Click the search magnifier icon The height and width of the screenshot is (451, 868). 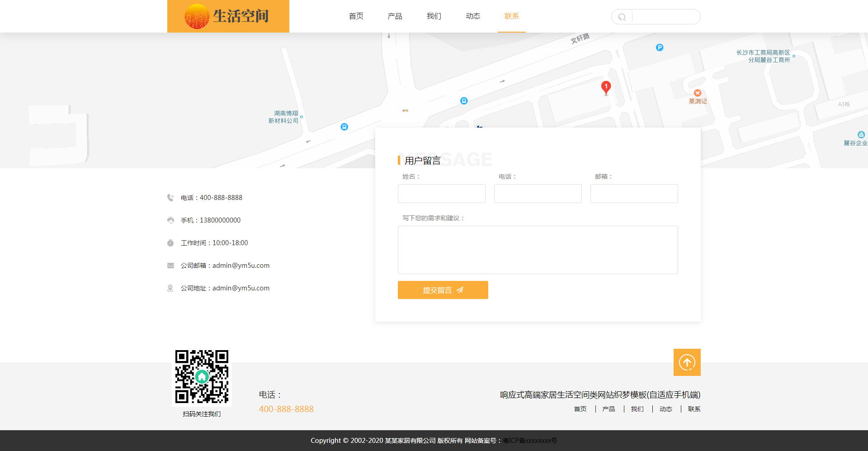coord(622,17)
